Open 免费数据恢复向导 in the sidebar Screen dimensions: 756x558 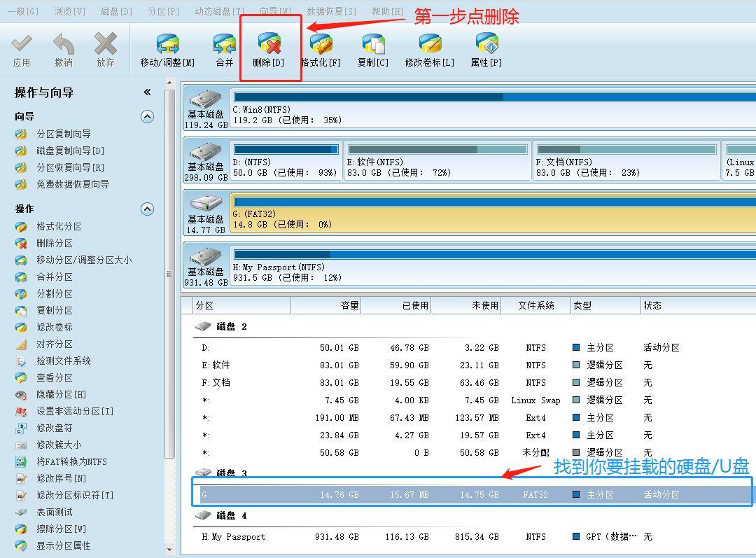click(x=73, y=184)
